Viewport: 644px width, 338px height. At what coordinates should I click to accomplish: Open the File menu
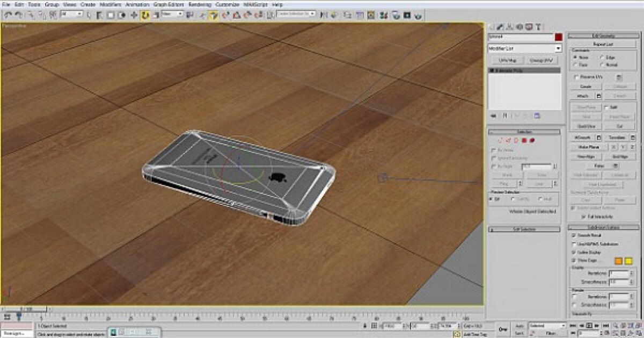click(x=6, y=4)
